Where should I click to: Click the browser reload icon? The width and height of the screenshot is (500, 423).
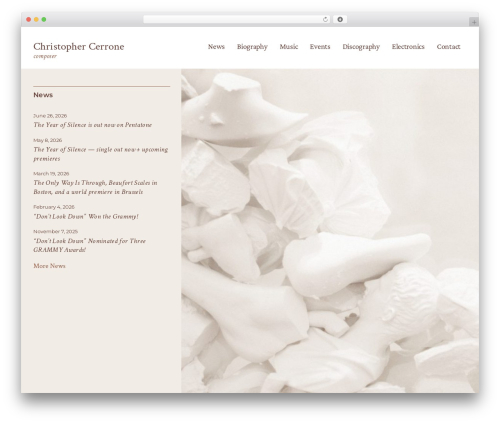click(x=325, y=20)
